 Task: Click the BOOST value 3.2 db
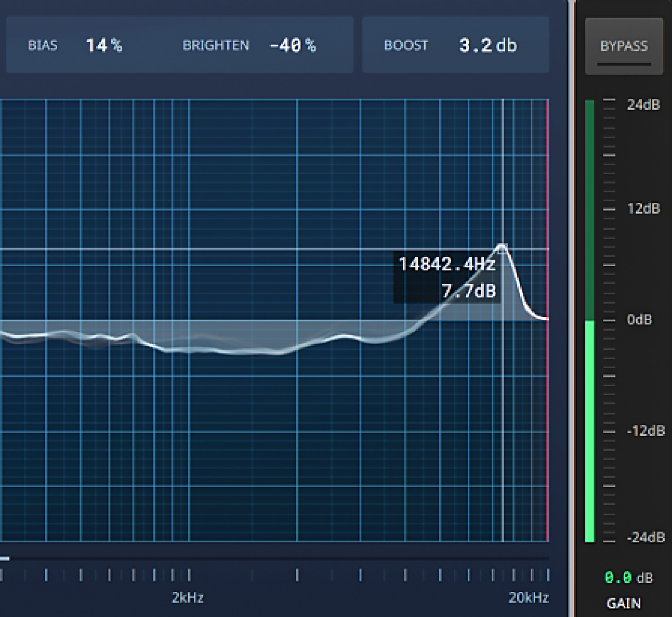pos(488,45)
